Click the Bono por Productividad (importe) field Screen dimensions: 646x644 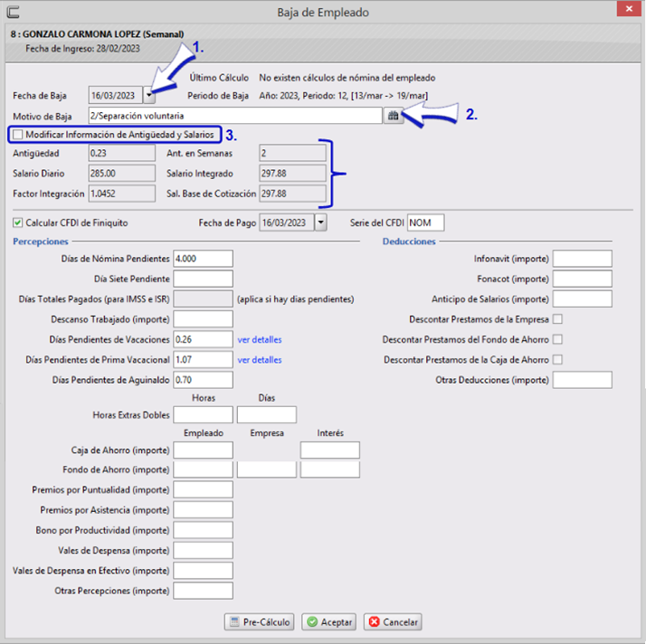point(203,530)
